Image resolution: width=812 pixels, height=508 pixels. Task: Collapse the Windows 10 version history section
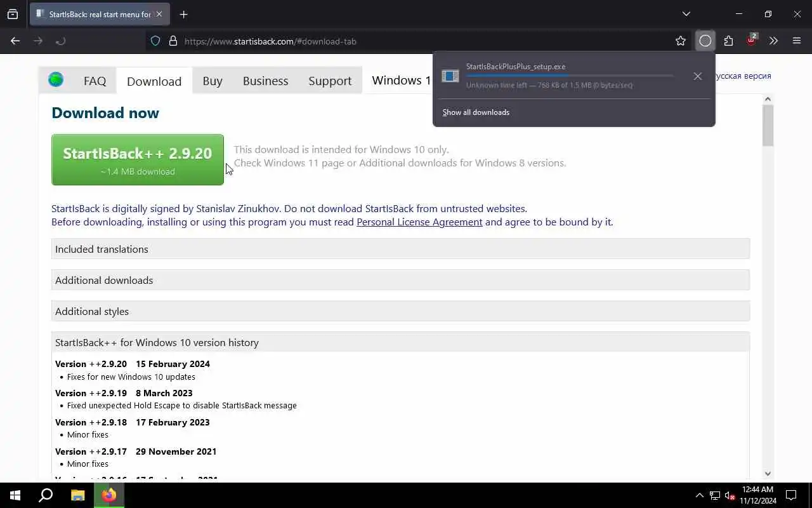(x=400, y=342)
